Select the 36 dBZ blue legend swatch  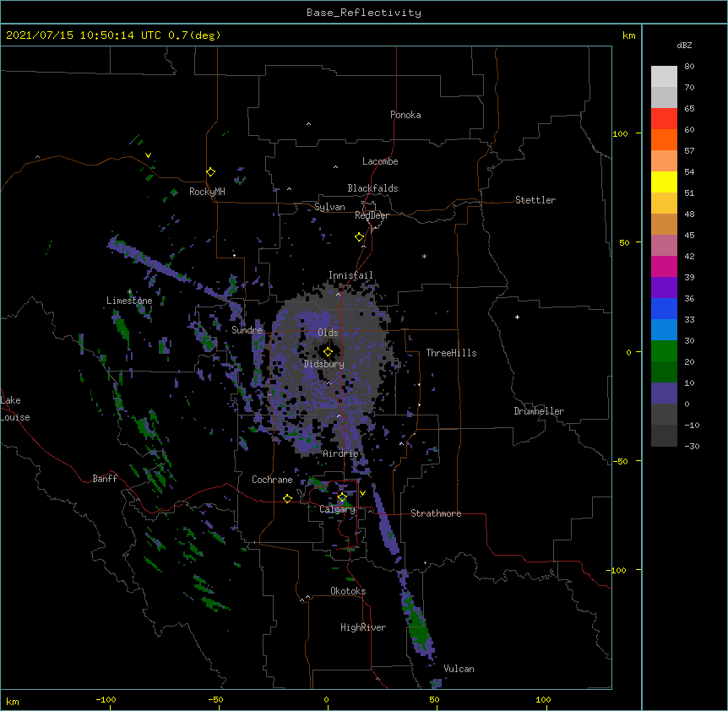pyautogui.click(x=664, y=308)
